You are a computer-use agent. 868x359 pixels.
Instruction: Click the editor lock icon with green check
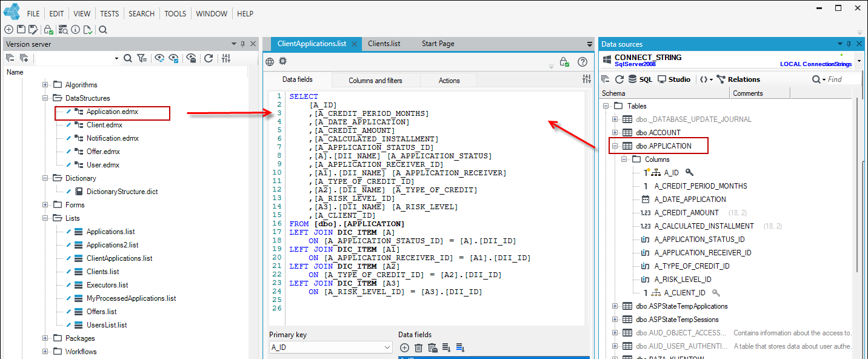[564, 61]
